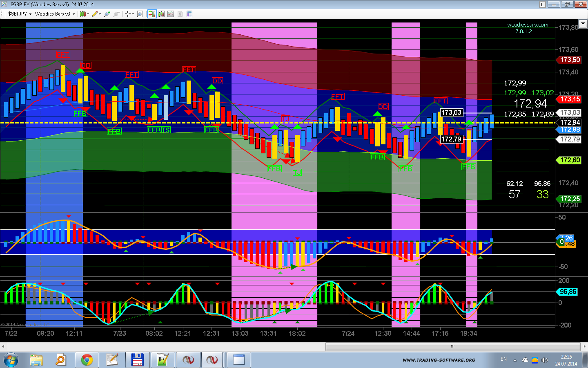Select the pencil drawing tools icon
Screen dimensions: 588x368
coord(94,14)
